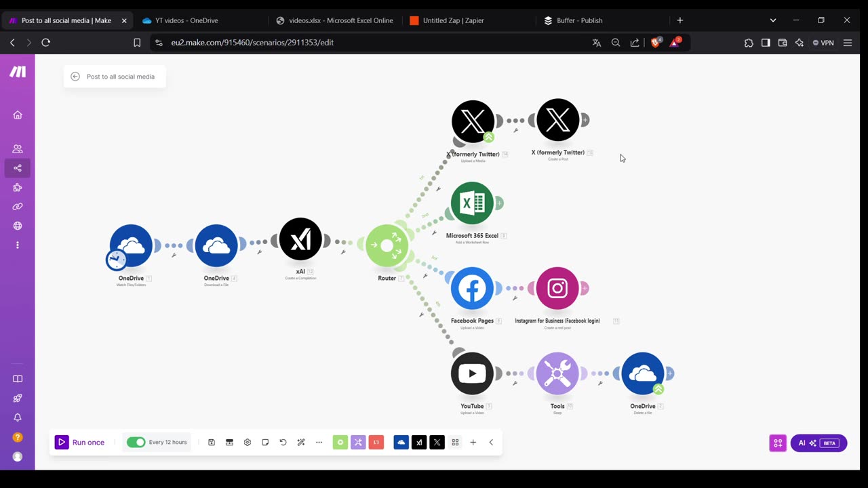
Task: Toggle the scenario scheduling switch
Action: 136,442
